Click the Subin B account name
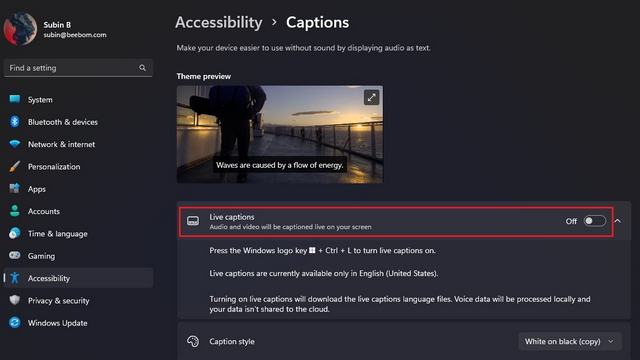 coord(57,25)
